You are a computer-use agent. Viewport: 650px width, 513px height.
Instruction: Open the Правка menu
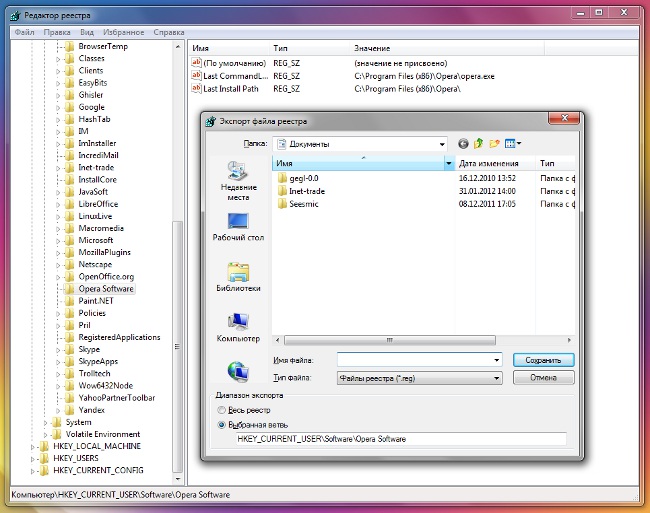click(57, 32)
